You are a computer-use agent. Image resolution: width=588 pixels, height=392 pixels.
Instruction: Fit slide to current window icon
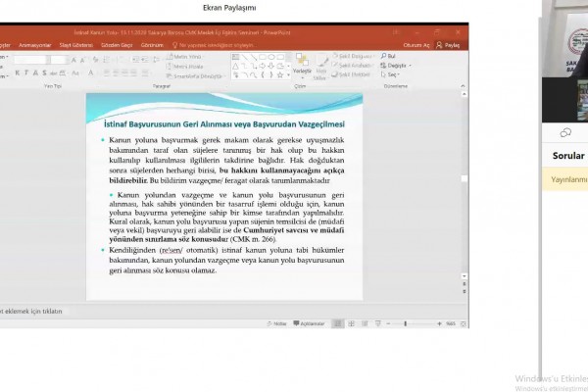coord(462,322)
